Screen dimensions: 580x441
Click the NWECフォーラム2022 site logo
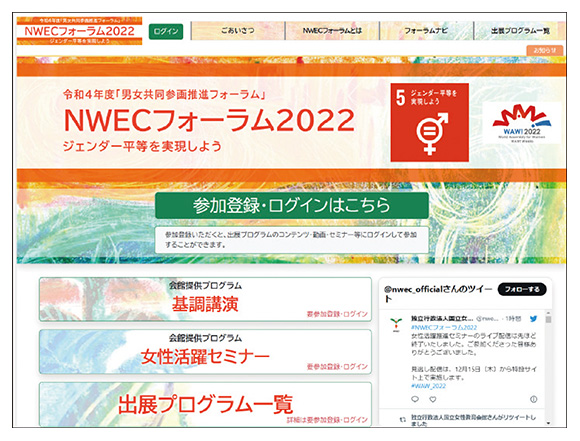pos(79,31)
